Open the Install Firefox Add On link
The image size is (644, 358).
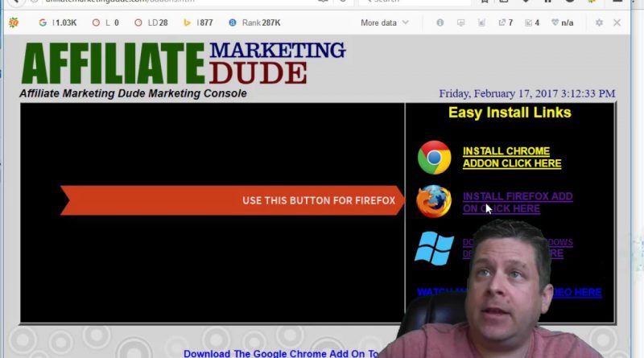518,203
